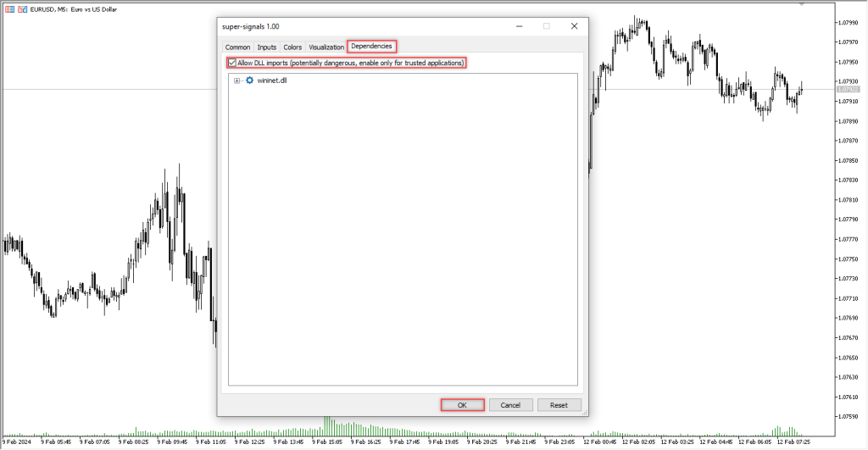Image resolution: width=868 pixels, height=450 pixels.
Task: Click the '12 Feb 07:25' time axis label
Action: [x=793, y=442]
